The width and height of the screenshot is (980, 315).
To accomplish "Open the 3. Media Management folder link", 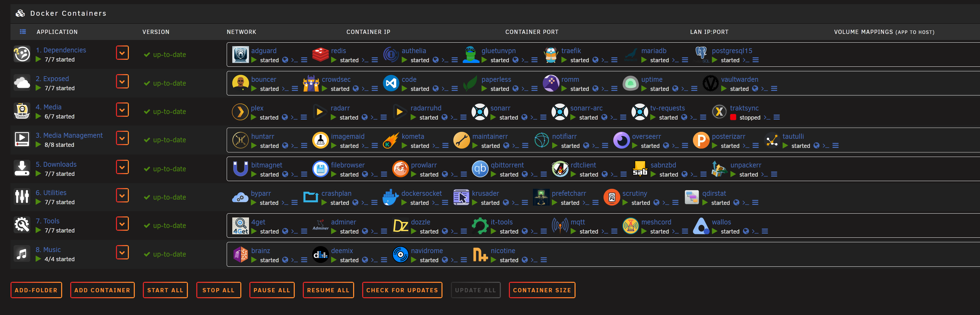I will 69,136.
